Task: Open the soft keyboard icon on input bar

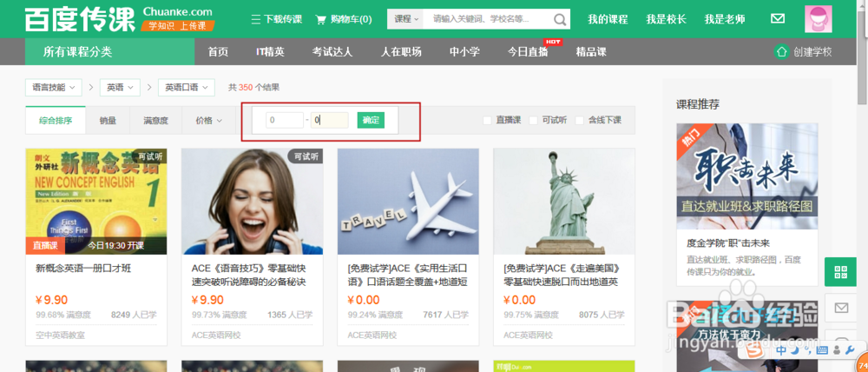Action: point(821,350)
